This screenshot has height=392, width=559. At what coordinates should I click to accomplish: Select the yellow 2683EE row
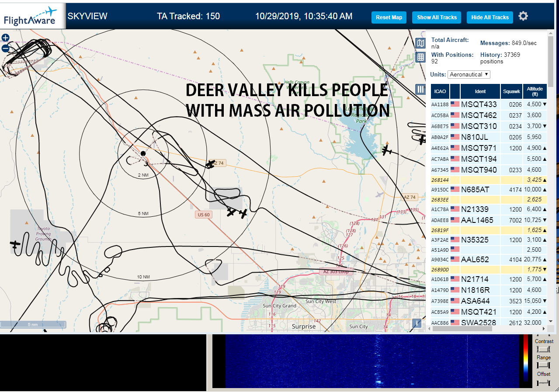pos(489,199)
